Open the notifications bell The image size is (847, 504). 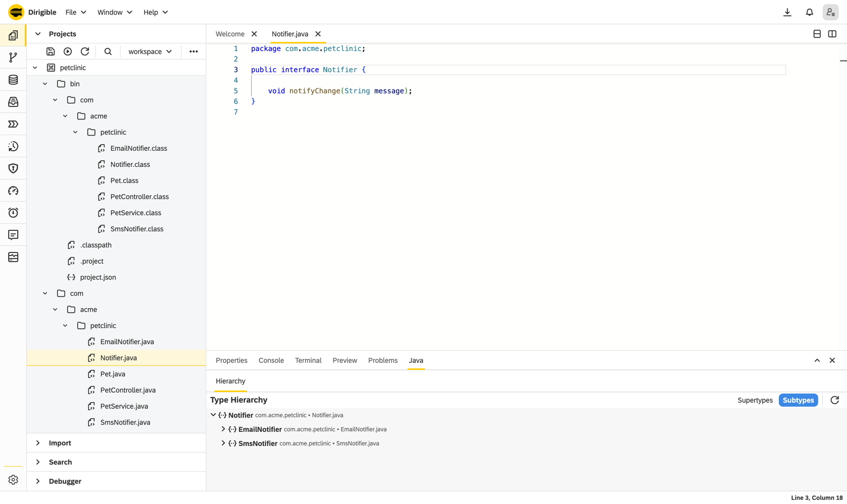[810, 12]
